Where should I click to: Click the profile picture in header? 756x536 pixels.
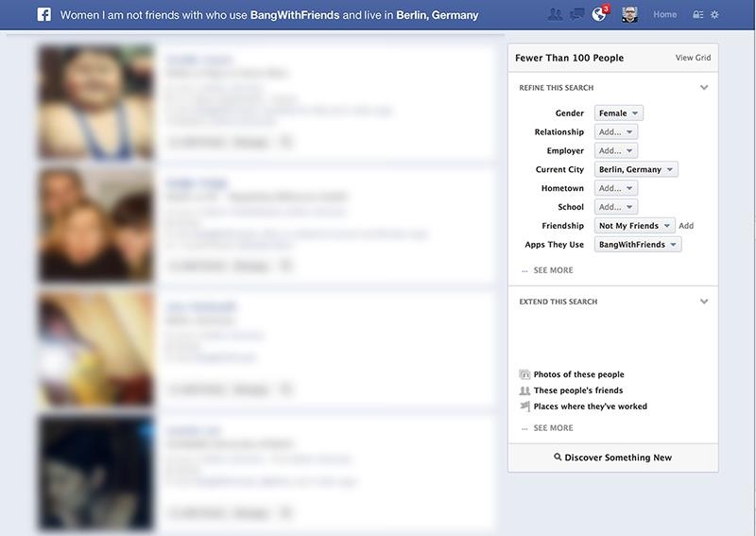629,14
